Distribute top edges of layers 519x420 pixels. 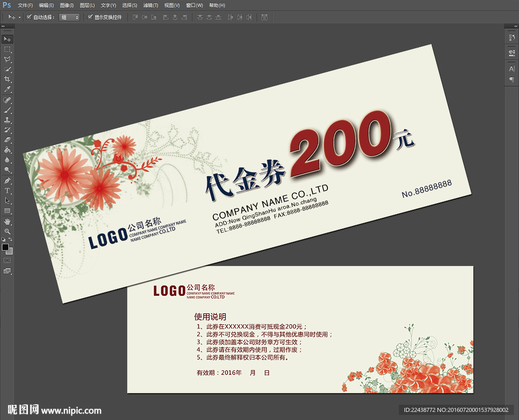point(200,17)
